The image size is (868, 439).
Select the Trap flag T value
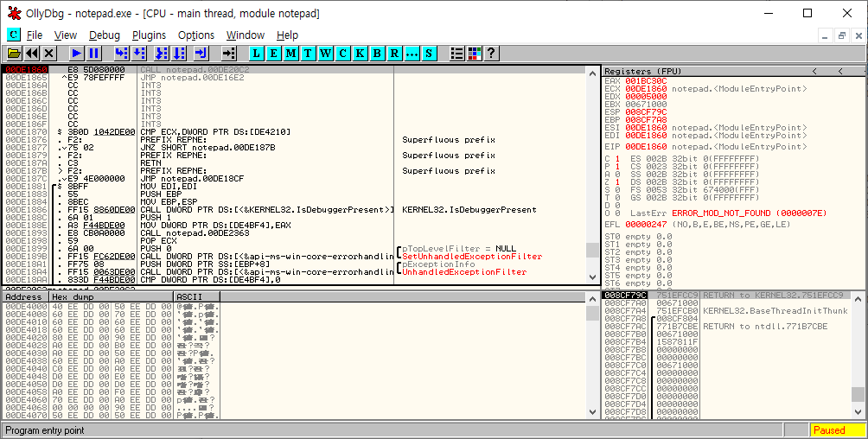pyautogui.click(x=617, y=198)
